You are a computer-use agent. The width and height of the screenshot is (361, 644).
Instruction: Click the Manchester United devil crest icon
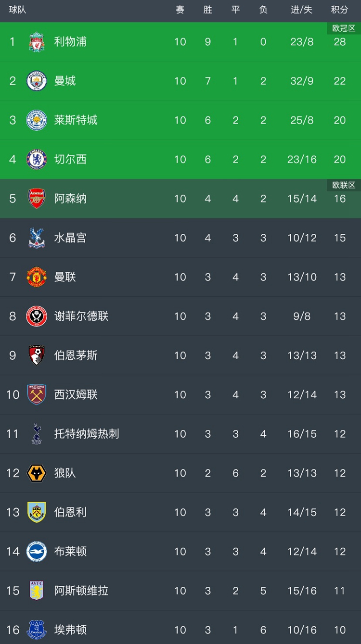tap(36, 277)
